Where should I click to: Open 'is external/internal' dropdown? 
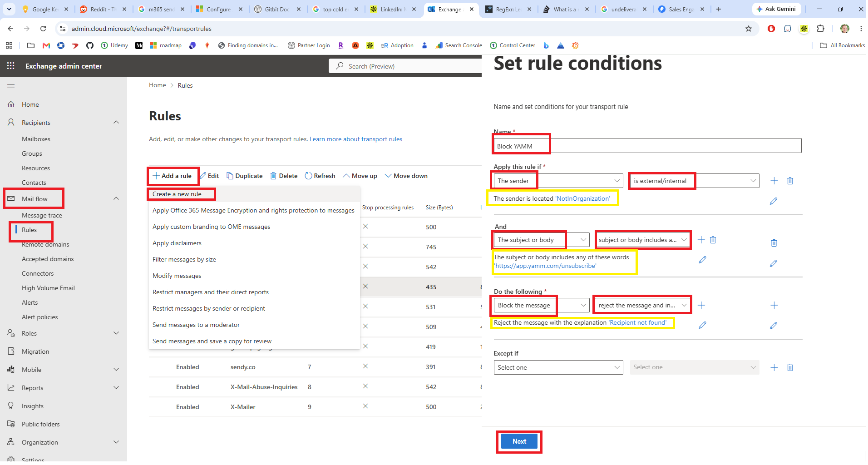click(695, 181)
